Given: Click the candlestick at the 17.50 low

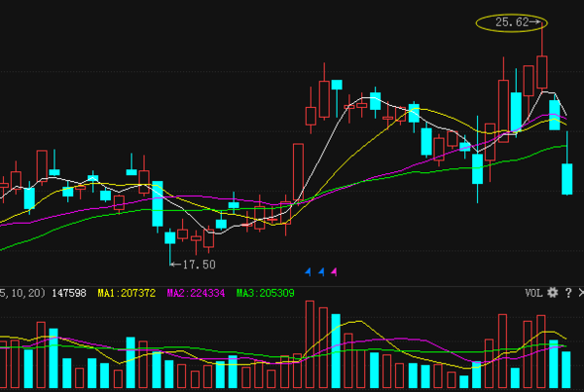Looking at the screenshot, I should point(170,237).
